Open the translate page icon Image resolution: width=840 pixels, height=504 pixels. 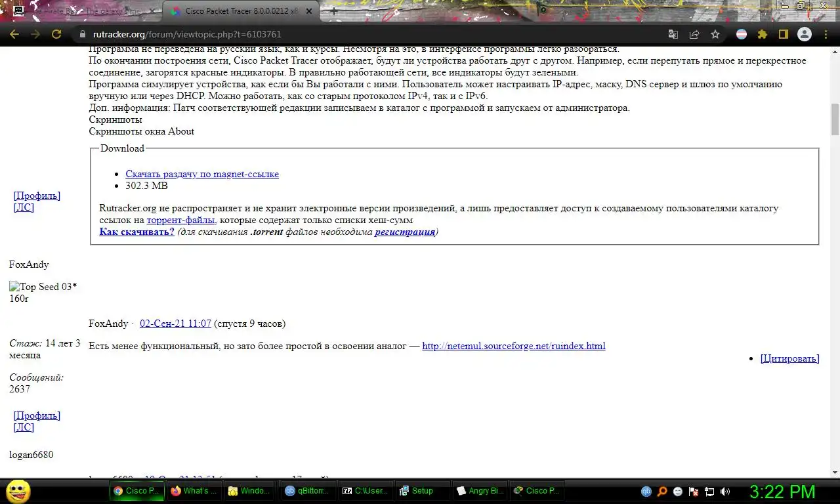click(x=673, y=34)
